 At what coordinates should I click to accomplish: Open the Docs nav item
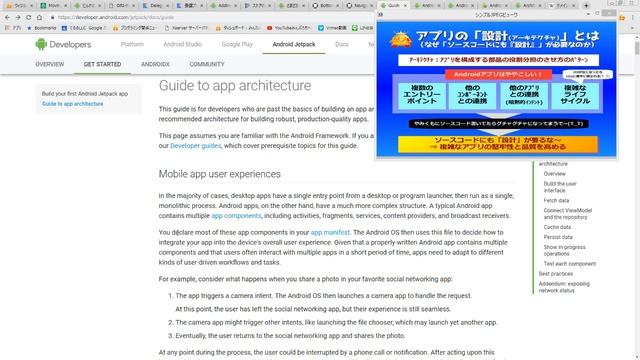click(x=342, y=44)
